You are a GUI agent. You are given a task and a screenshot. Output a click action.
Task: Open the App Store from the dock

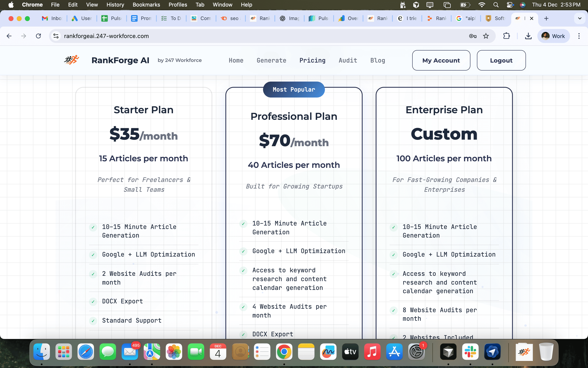[394, 352]
